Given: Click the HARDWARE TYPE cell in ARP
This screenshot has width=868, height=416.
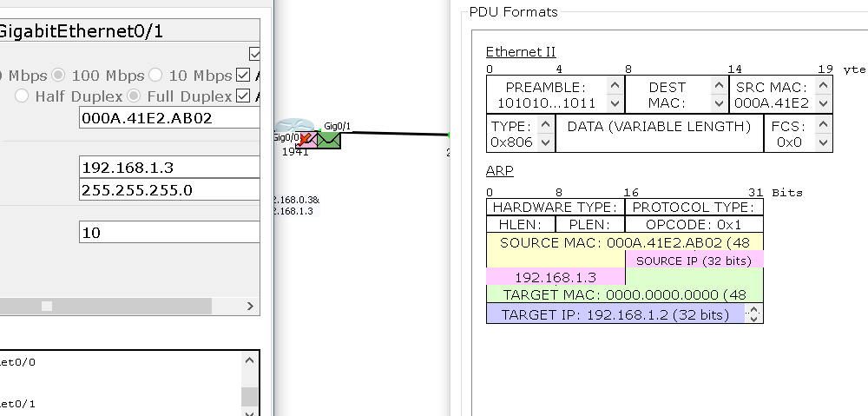Looking at the screenshot, I should point(556,208).
